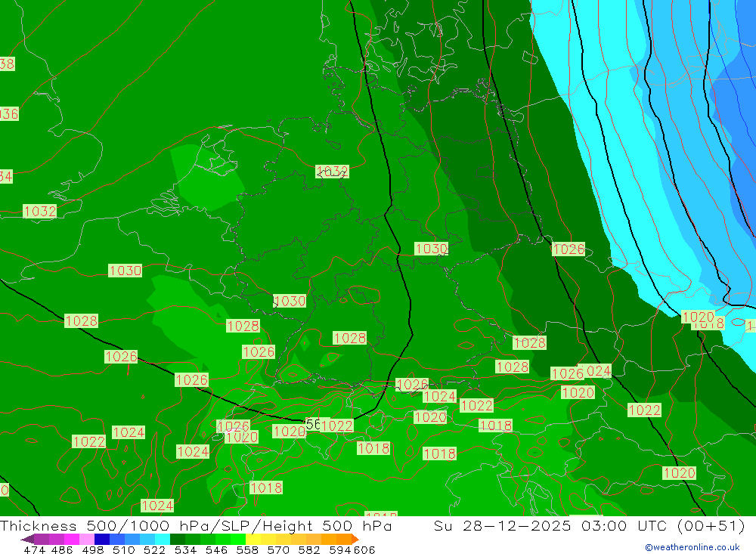The image size is (756, 554).
Task: Click the 1030 label over the English Channel
Action: click(125, 271)
